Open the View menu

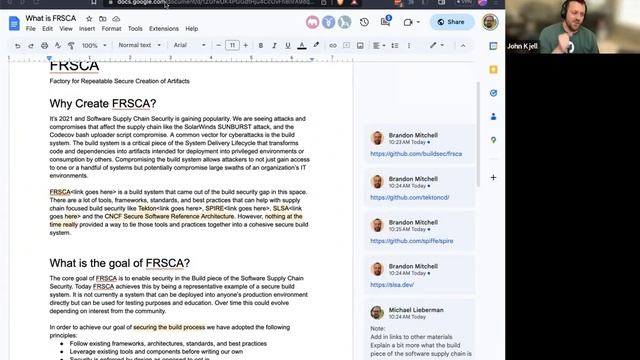66,29
